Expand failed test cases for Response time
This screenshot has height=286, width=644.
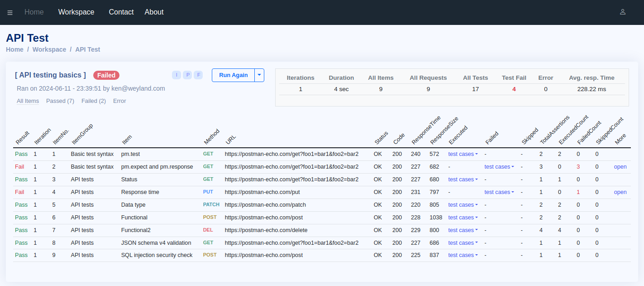pyautogui.click(x=499, y=192)
